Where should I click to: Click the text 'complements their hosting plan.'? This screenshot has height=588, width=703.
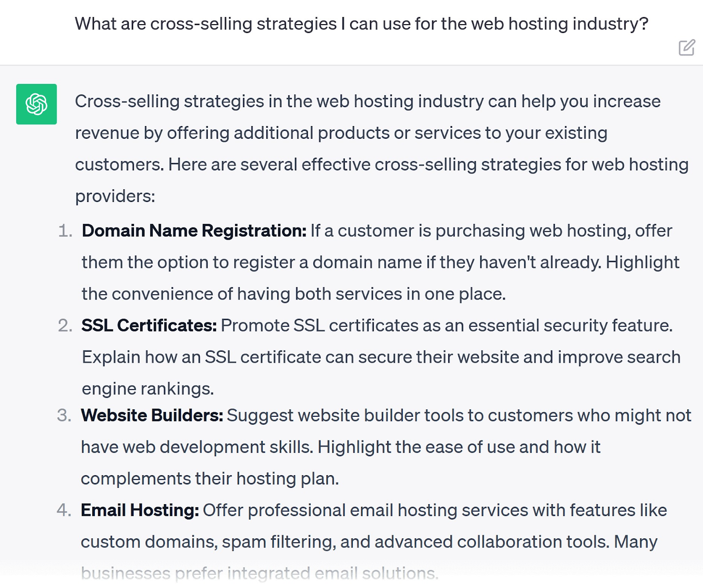tap(210, 479)
